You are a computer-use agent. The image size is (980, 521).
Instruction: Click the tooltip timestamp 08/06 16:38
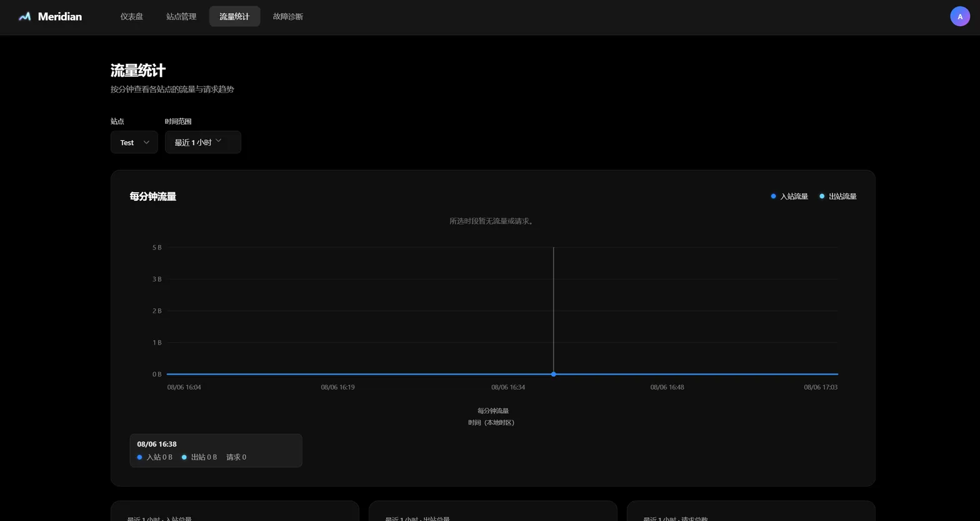point(157,444)
